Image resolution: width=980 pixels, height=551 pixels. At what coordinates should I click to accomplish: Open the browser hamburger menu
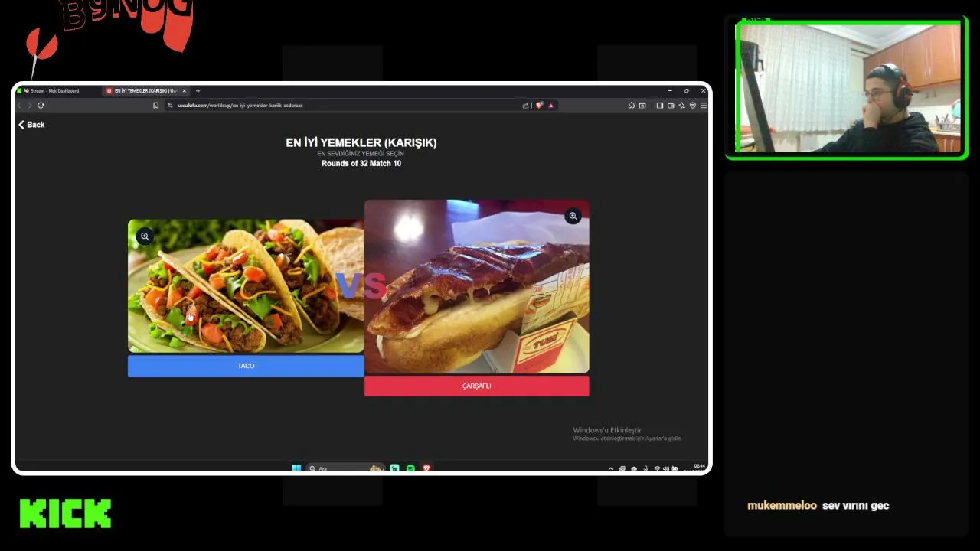704,106
